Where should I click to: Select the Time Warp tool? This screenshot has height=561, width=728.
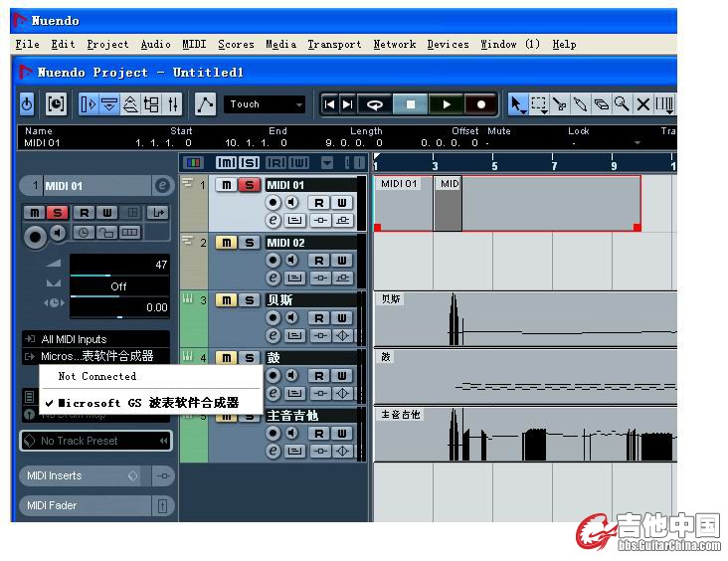(x=664, y=104)
